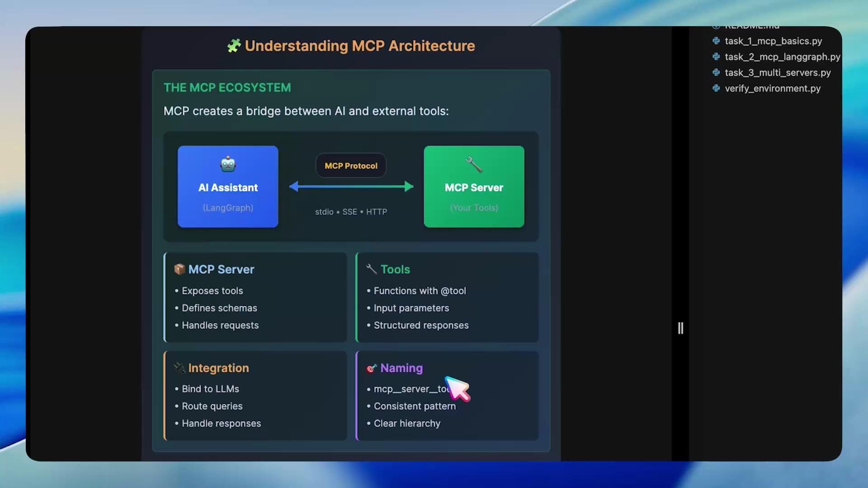Click the Tools card heading
Screen dimensions: 868x488
tap(395, 269)
